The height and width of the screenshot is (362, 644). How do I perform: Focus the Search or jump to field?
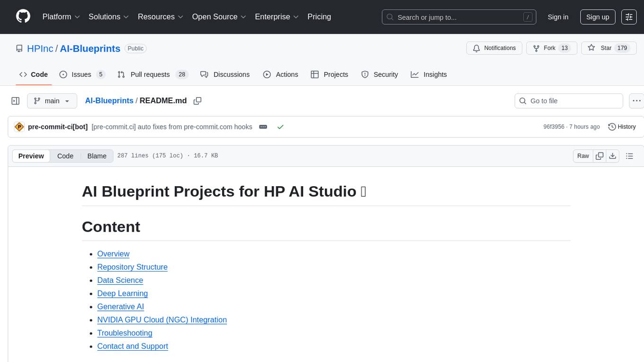[x=459, y=17]
